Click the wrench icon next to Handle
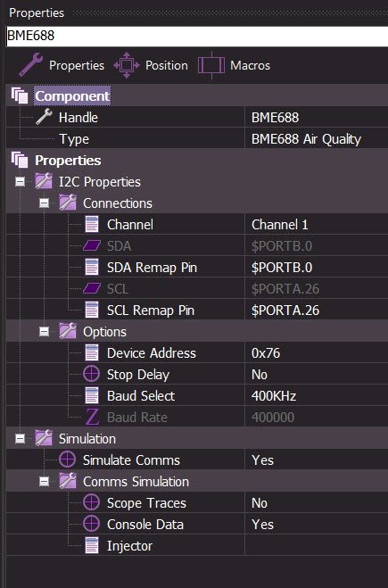The height and width of the screenshot is (588, 388). (45, 117)
